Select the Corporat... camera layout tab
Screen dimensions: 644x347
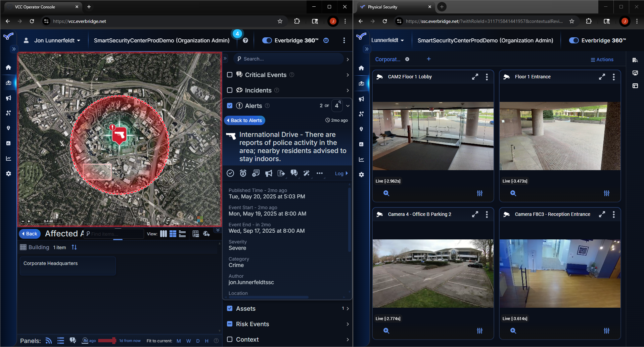pos(387,59)
